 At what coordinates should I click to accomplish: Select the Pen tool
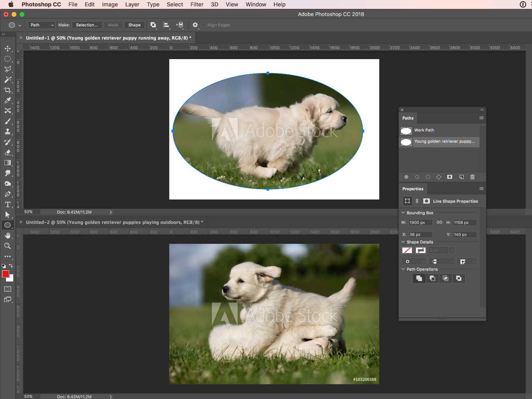7,194
